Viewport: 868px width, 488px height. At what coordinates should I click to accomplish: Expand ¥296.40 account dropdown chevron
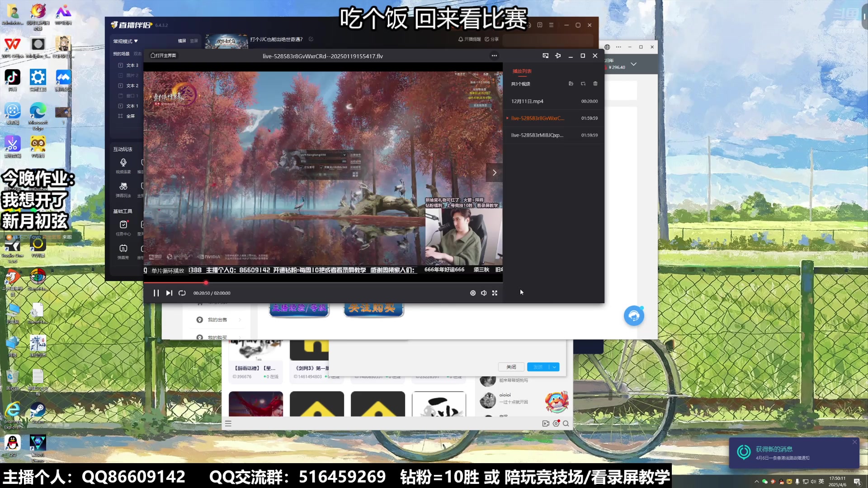pyautogui.click(x=634, y=64)
